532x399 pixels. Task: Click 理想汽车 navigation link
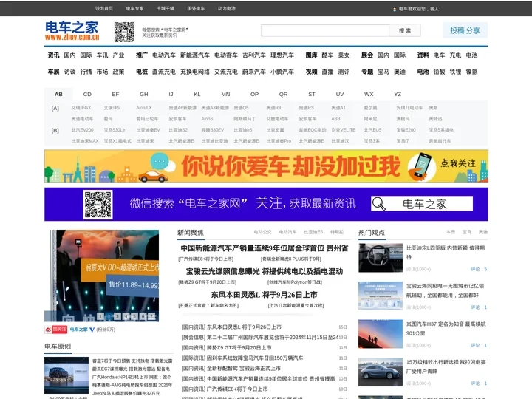tap(282, 55)
